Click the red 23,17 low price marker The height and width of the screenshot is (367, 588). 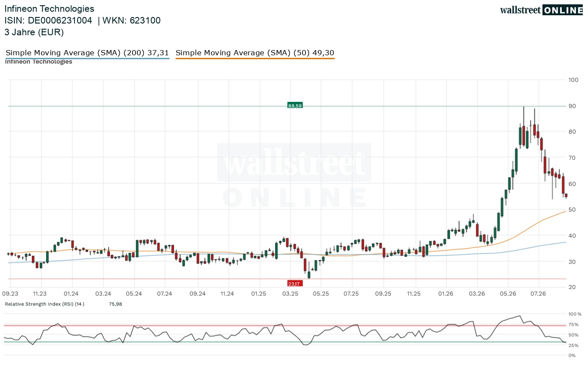[x=294, y=283]
